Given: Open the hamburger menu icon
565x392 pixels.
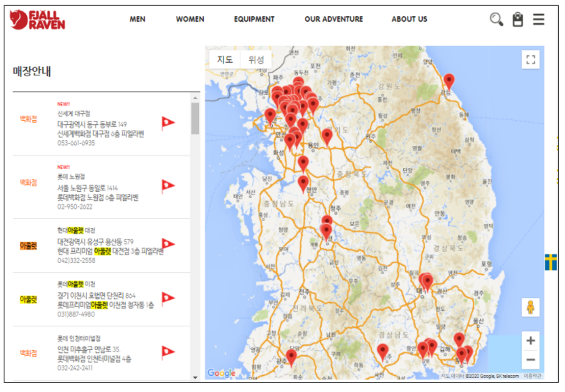Looking at the screenshot, I should pyautogui.click(x=539, y=19).
